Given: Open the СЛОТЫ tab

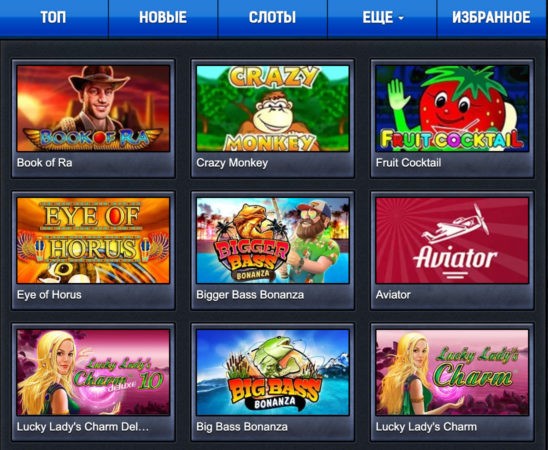Looking at the screenshot, I should point(272,17).
